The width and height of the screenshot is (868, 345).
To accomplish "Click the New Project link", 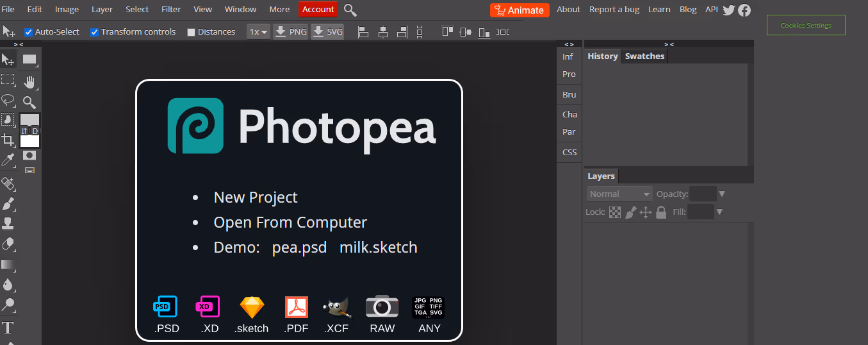I will click(256, 198).
